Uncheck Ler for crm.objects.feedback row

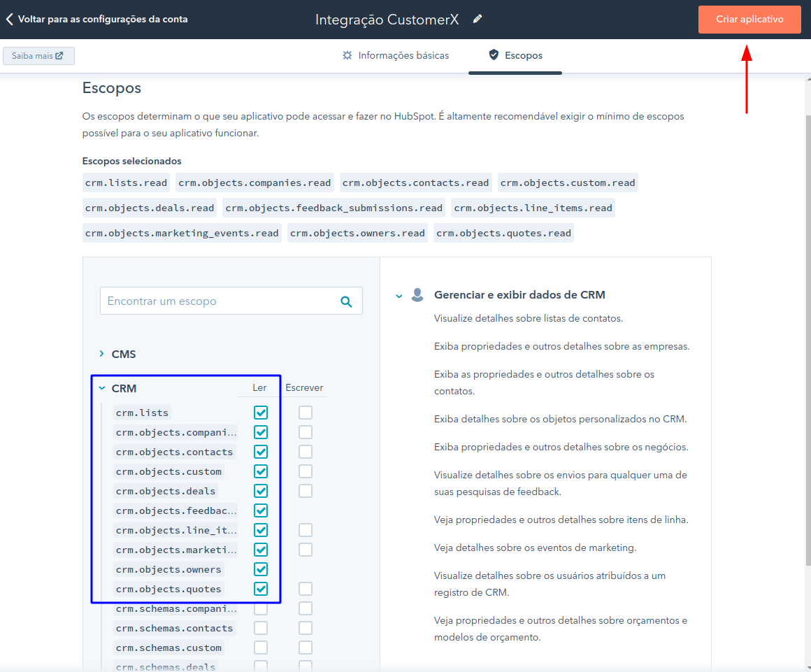[261, 510]
